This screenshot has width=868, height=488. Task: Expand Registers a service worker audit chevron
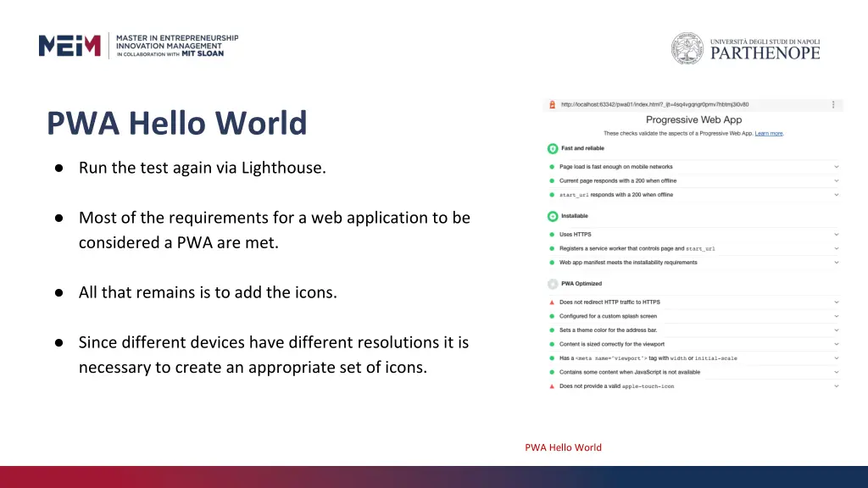click(837, 248)
